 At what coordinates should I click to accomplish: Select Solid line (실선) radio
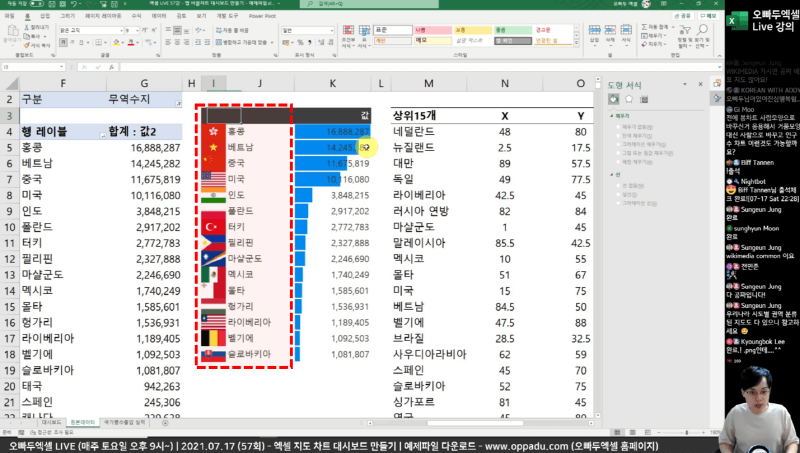(618, 194)
